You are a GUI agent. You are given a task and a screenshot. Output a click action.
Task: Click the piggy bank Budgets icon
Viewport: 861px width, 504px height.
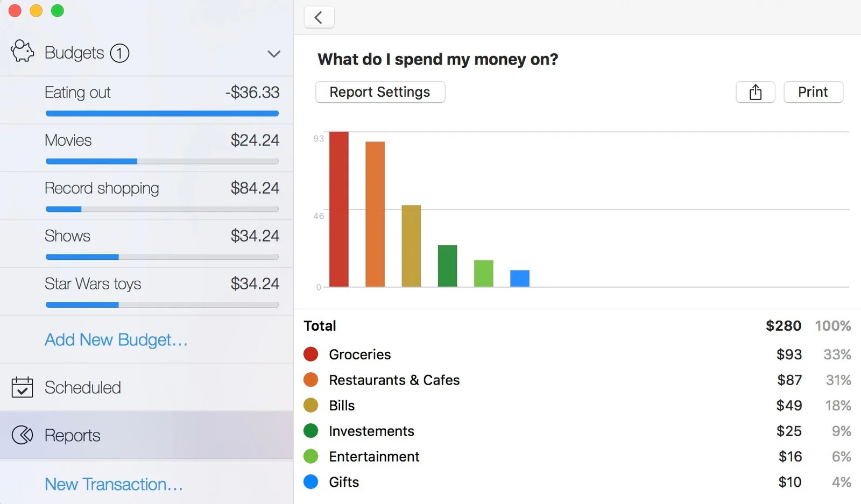point(23,52)
